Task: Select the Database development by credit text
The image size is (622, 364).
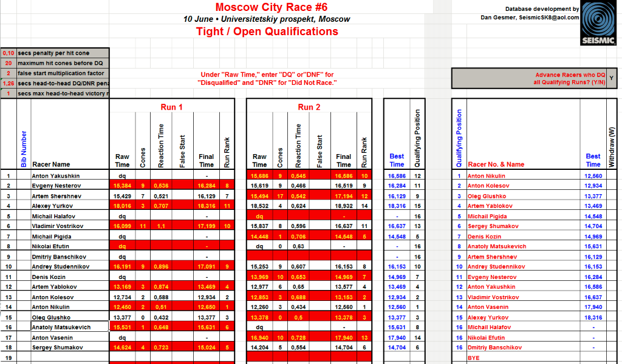Action: [x=542, y=9]
